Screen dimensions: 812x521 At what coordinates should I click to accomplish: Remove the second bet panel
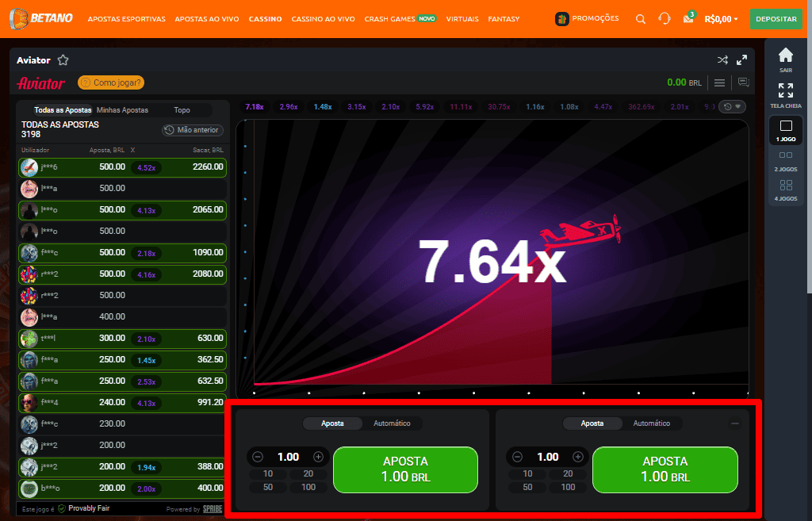pos(734,423)
